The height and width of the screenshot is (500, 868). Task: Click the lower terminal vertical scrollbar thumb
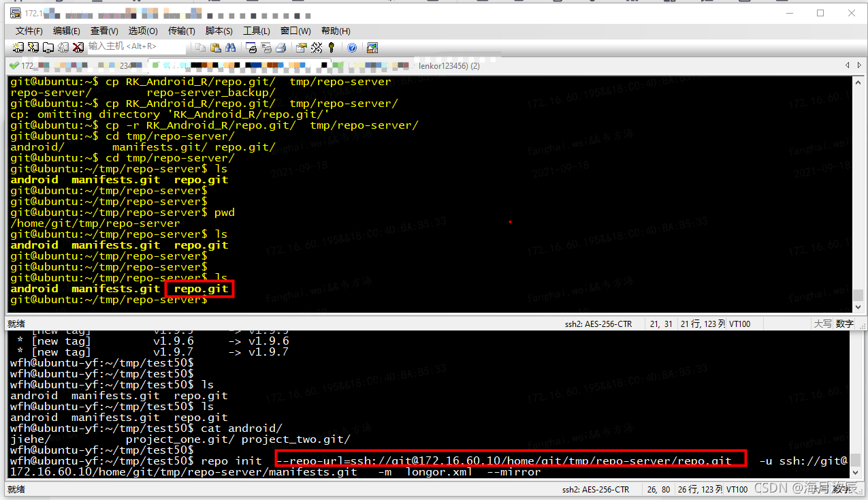(856, 460)
